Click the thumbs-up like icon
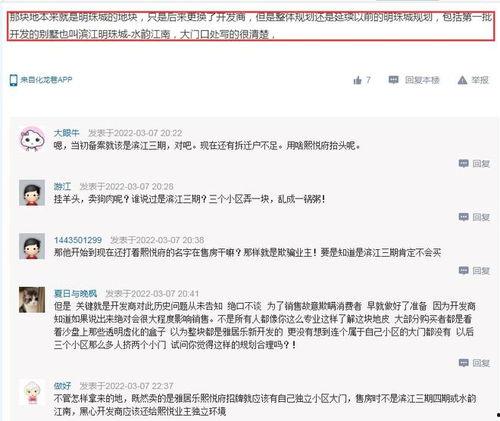The height and width of the screenshot is (421, 500). point(357,80)
